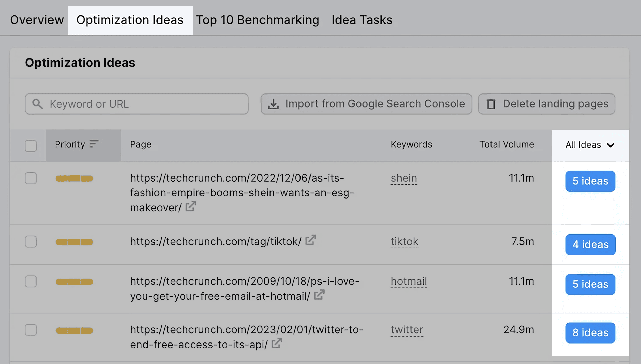Click Import from Google Search Console
Image resolution: width=641 pixels, height=364 pixels.
point(366,104)
